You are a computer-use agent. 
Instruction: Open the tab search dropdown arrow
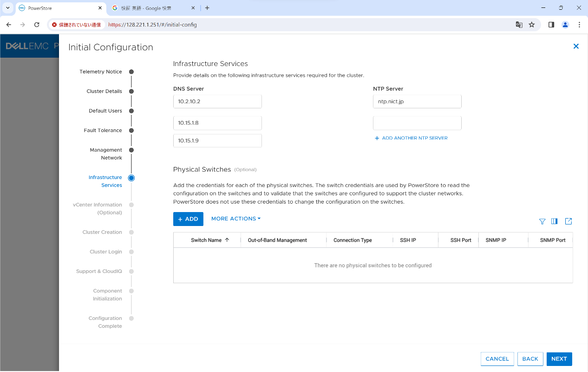click(8, 8)
